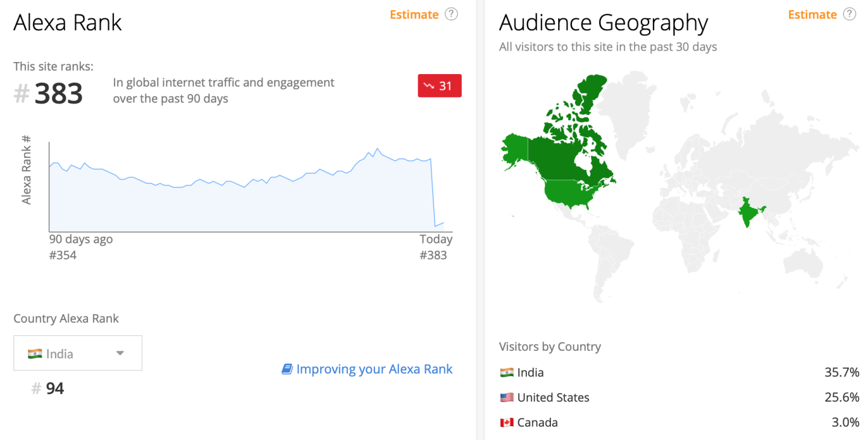The image size is (868, 440).
Task: Click the United States 25.6% visitors row
Action: pyautogui.click(x=679, y=397)
